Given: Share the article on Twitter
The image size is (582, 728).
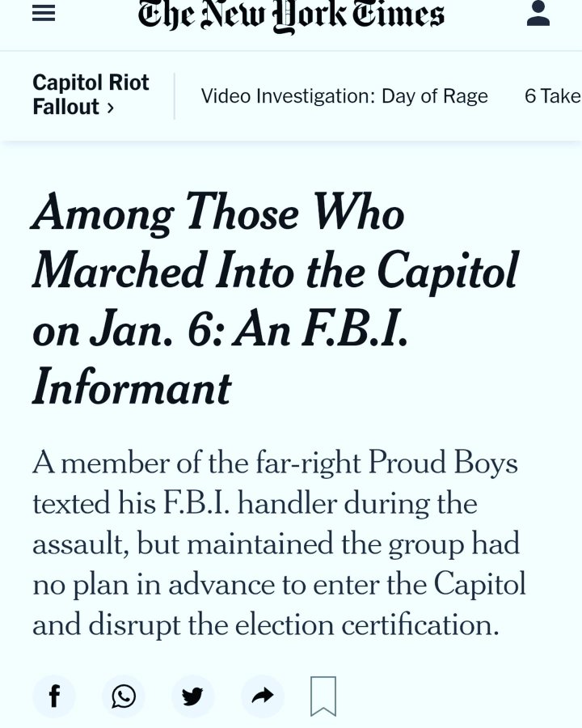Looking at the screenshot, I should click(x=192, y=696).
